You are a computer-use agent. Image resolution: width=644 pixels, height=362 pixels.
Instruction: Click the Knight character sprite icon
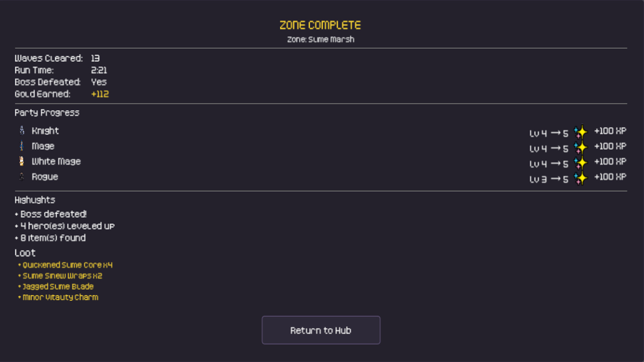click(22, 130)
